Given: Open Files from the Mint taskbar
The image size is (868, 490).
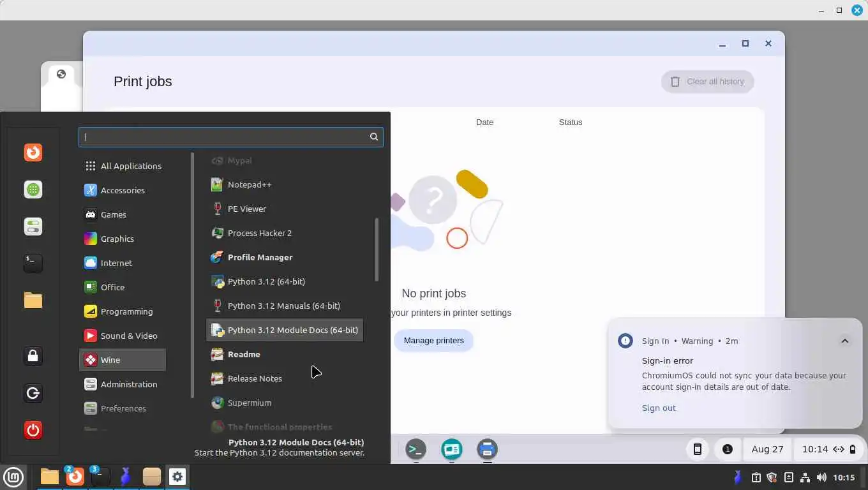Looking at the screenshot, I should pos(50,477).
